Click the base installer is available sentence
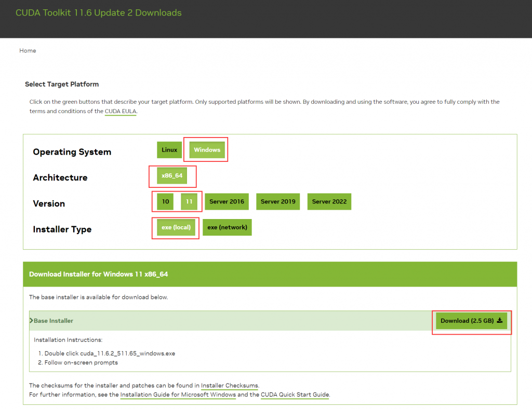Image resolution: width=532 pixels, height=409 pixels. click(98, 297)
